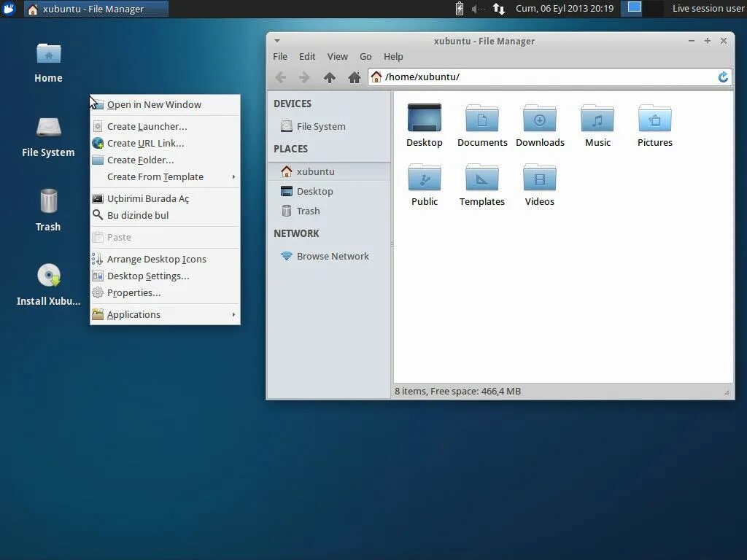Select the Install Xubuntu desktop icon
Screen dimensions: 747x560
coord(48,284)
